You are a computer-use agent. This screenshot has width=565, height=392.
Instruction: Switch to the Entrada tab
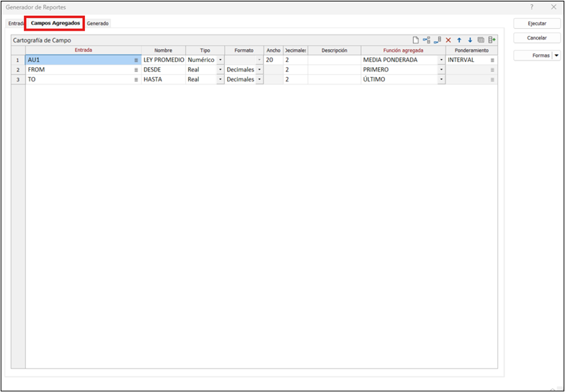16,24
